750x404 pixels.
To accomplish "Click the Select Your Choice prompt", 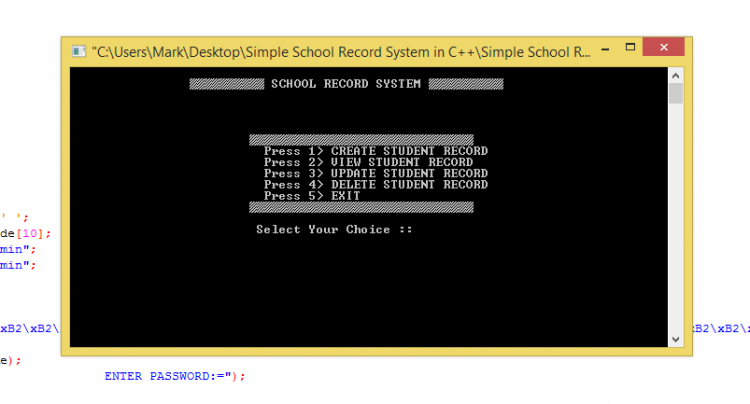I will click(334, 229).
